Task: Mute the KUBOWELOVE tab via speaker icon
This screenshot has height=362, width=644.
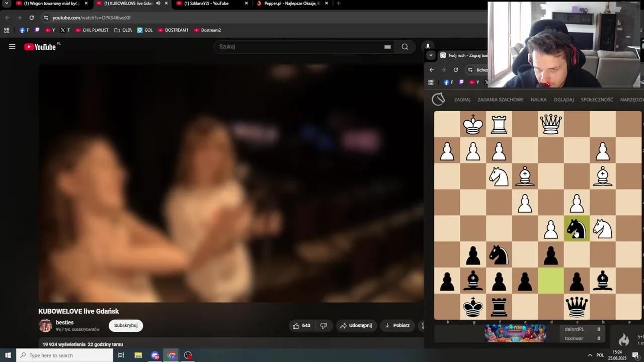Action: pos(158,4)
